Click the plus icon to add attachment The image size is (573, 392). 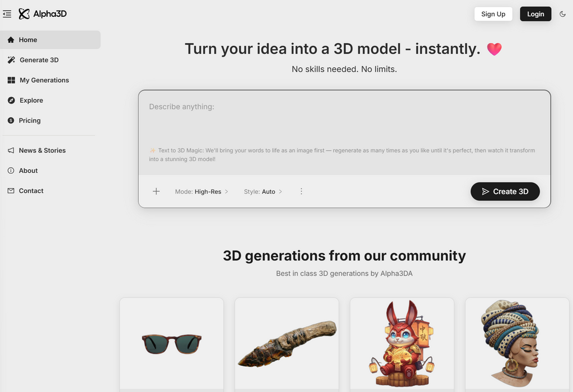click(x=156, y=191)
